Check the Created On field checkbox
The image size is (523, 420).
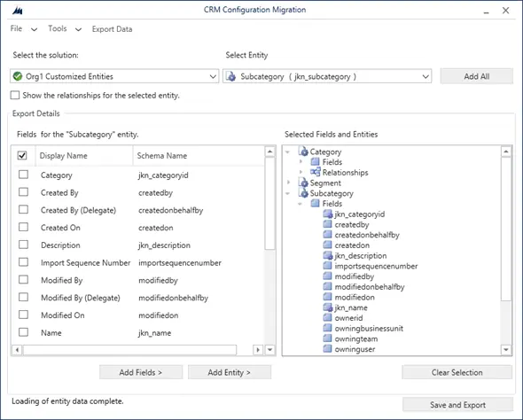[x=23, y=227]
